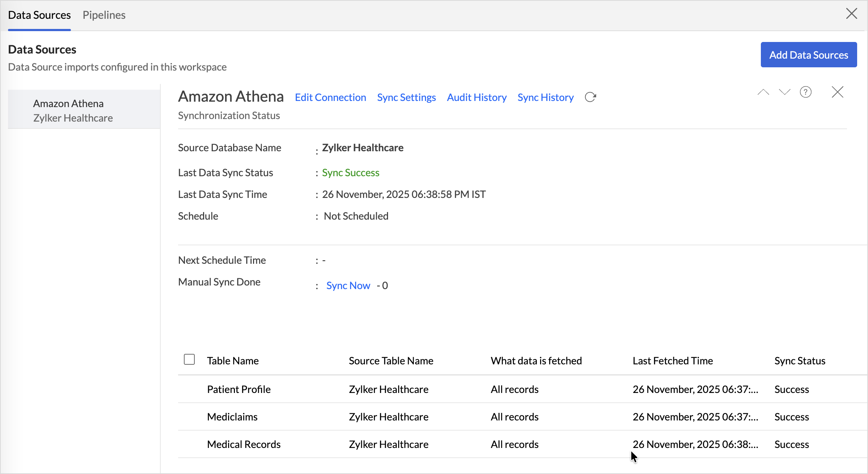Open Sync Settings
The image size is (868, 474).
point(406,97)
